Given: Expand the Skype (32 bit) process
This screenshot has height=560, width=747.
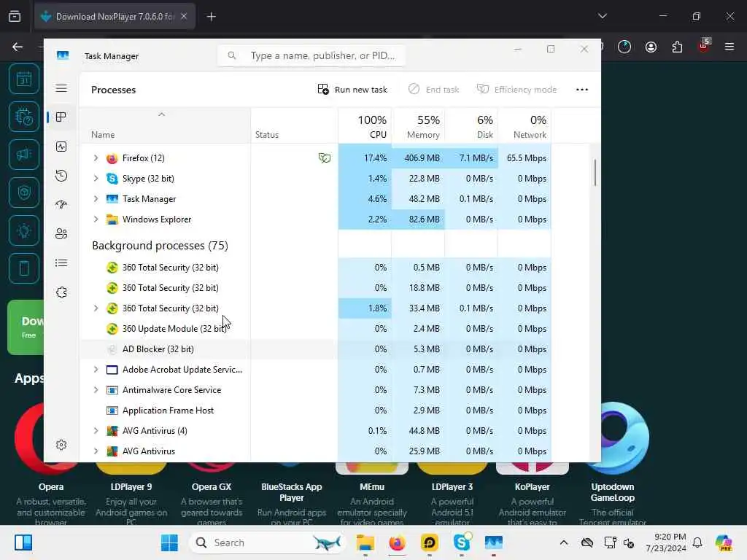Looking at the screenshot, I should click(x=96, y=179).
